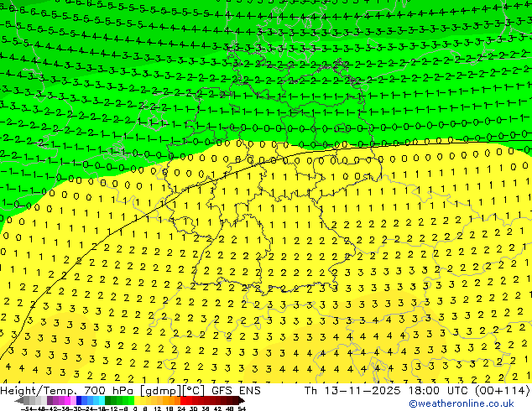532x411 pixels.
Task: Click the 'GFS ENS' model label
Action: tap(236, 390)
